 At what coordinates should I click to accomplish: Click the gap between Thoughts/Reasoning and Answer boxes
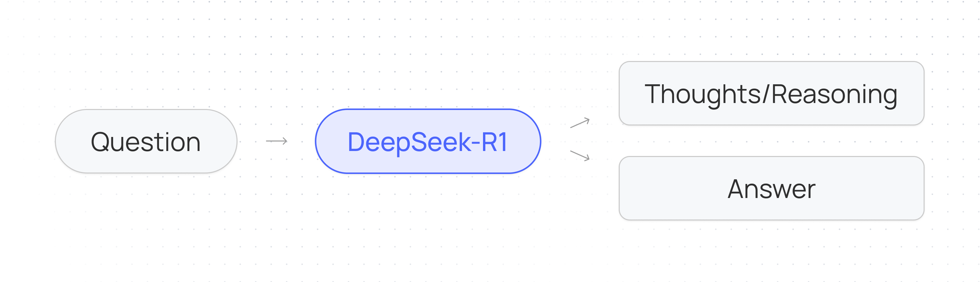[771, 141]
